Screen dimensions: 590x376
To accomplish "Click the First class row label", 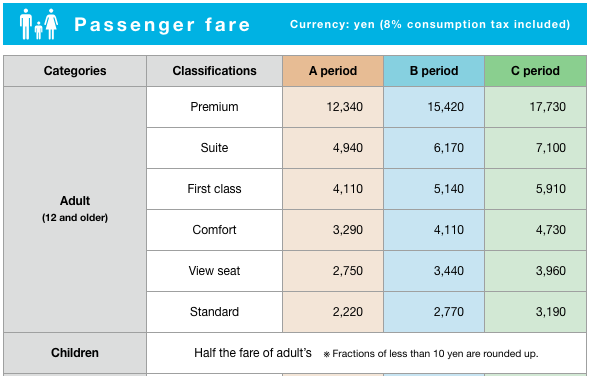I will tap(214, 189).
